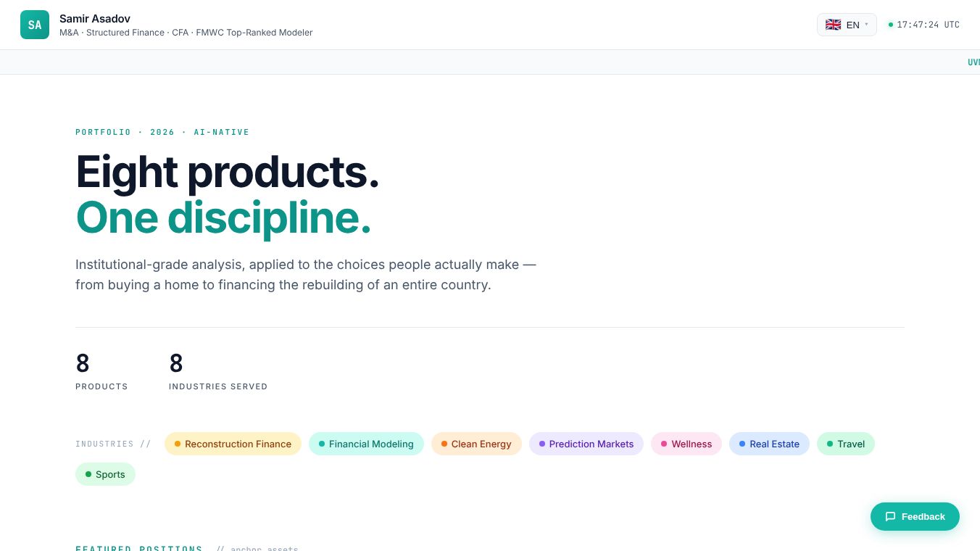Click the UK flag icon

(834, 25)
